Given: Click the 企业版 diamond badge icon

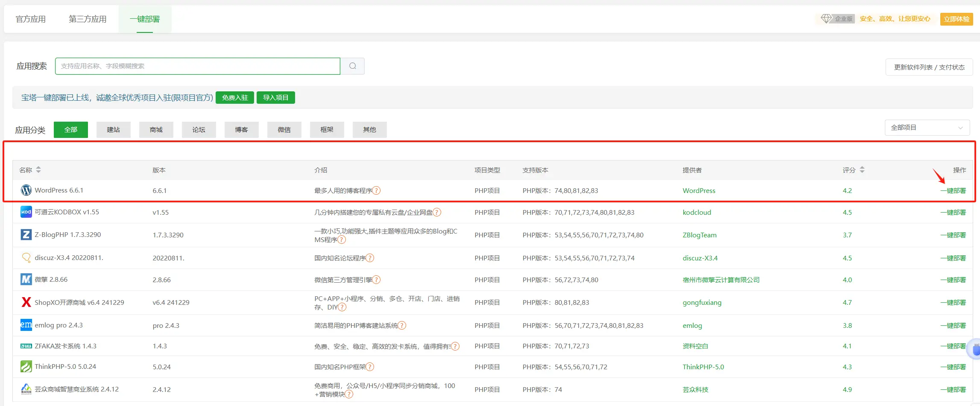Looking at the screenshot, I should (x=826, y=19).
